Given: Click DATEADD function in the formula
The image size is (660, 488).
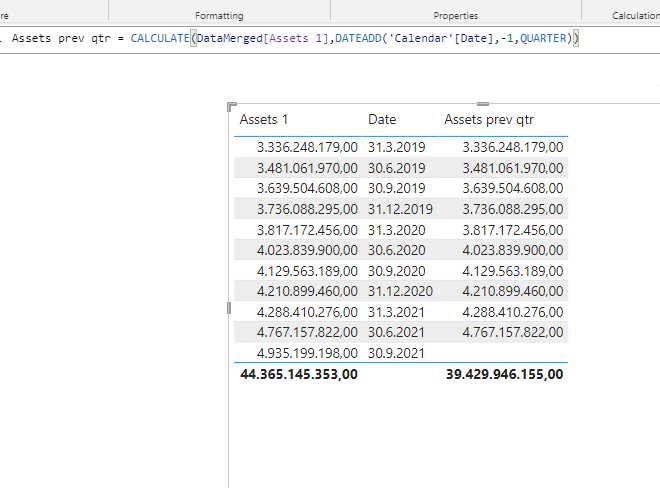Looking at the screenshot, I should point(358,38).
